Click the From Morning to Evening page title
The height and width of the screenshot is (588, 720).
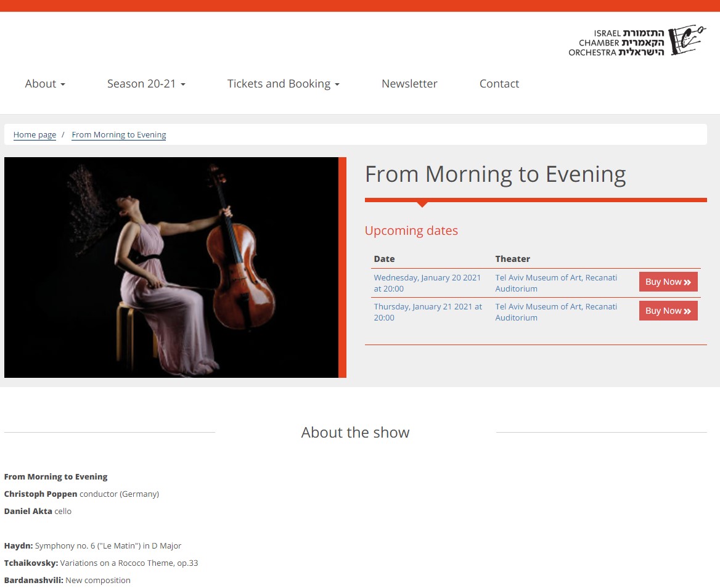click(x=495, y=174)
